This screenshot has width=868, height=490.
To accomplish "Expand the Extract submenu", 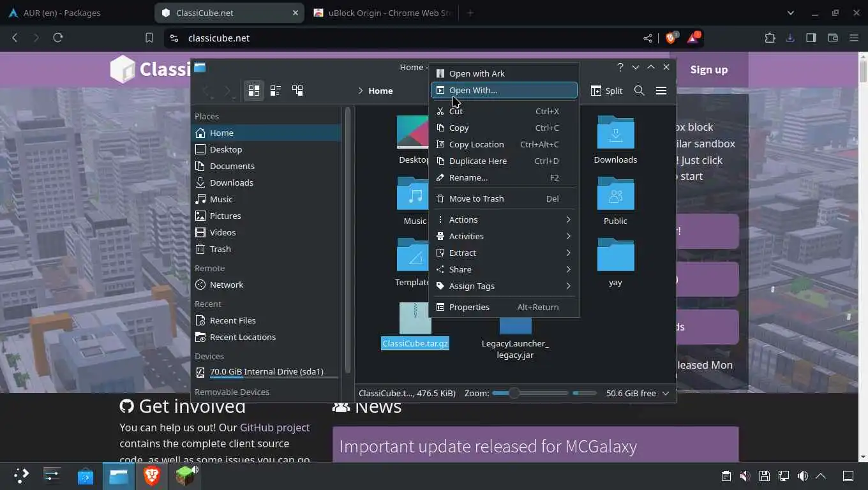I will click(x=504, y=253).
